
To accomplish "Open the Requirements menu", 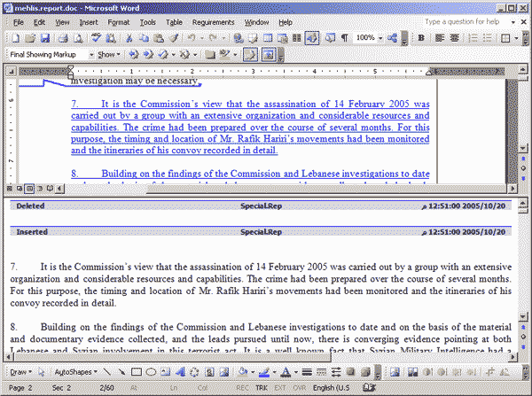I will 213,20.
